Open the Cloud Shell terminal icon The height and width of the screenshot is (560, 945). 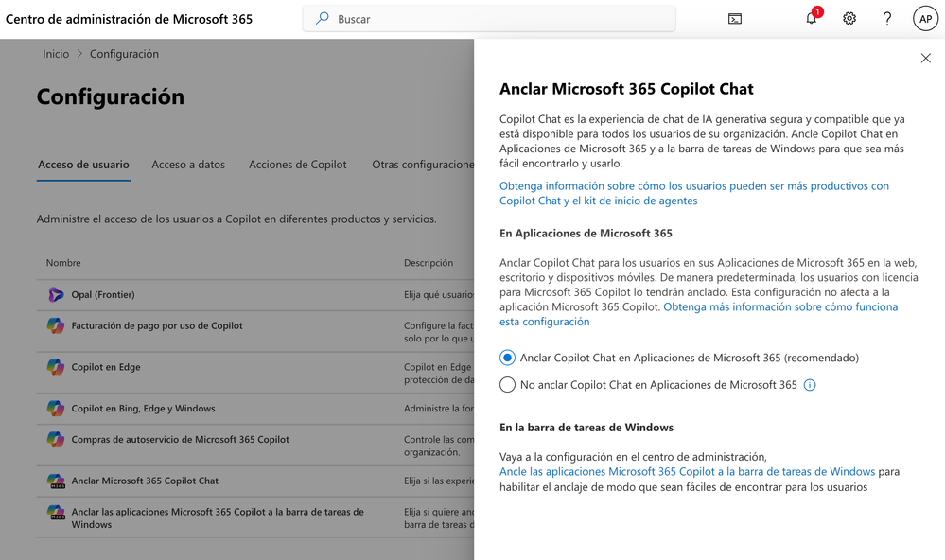click(735, 19)
